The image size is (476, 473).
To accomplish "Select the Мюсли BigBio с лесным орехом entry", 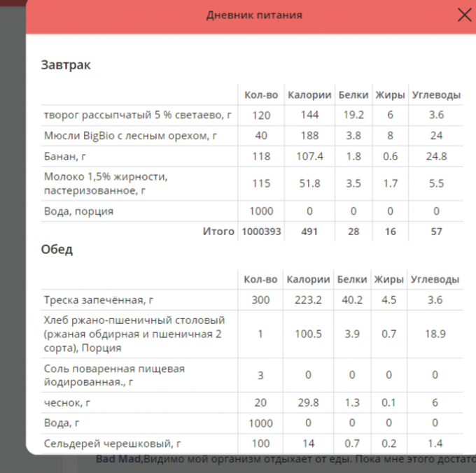I will click(126, 136).
